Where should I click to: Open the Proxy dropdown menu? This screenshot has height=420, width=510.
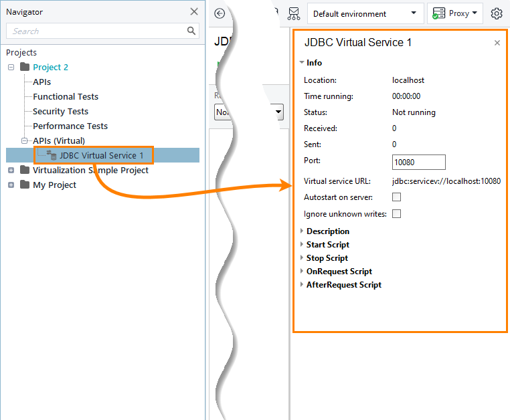(455, 13)
